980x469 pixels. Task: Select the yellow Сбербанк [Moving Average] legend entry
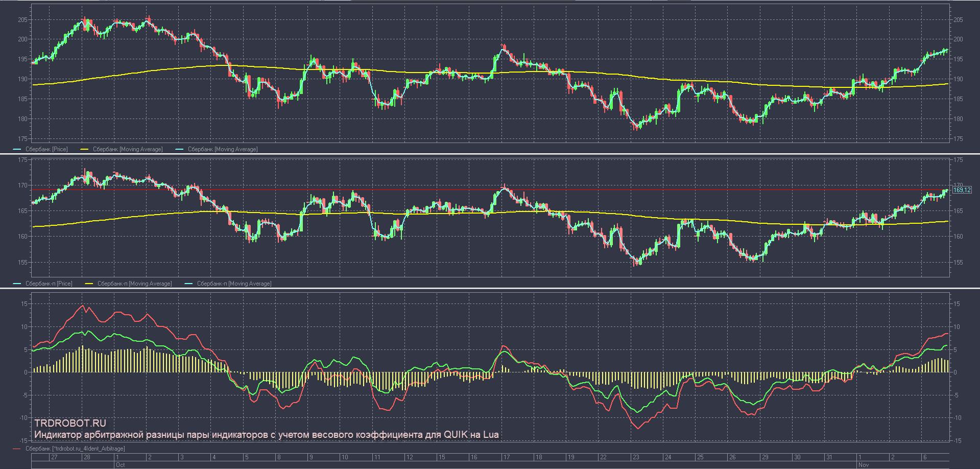click(128, 149)
